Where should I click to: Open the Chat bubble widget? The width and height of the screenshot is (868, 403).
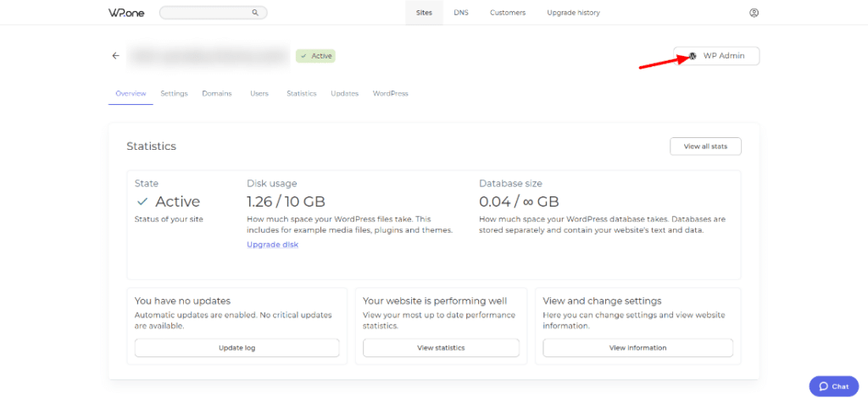click(x=833, y=386)
